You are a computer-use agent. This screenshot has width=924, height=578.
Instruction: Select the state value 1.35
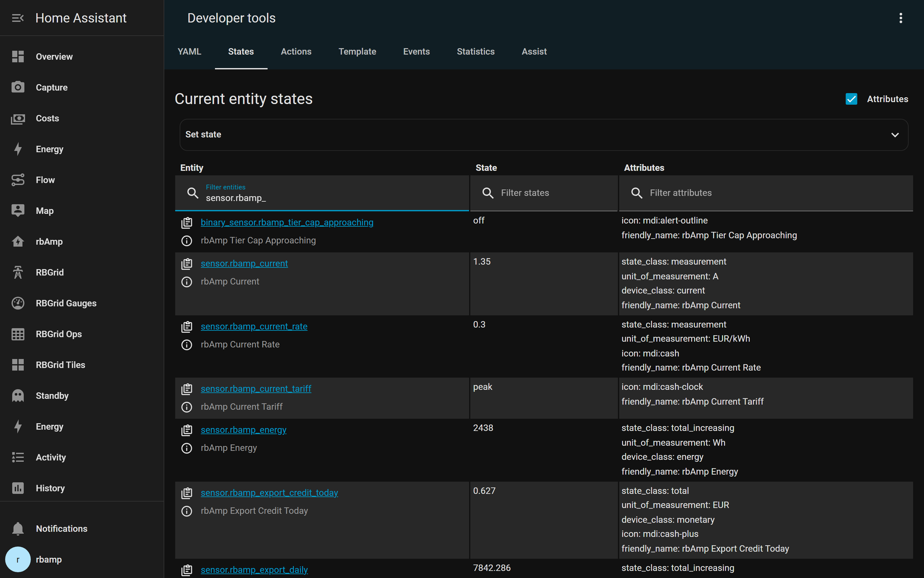coord(482,262)
